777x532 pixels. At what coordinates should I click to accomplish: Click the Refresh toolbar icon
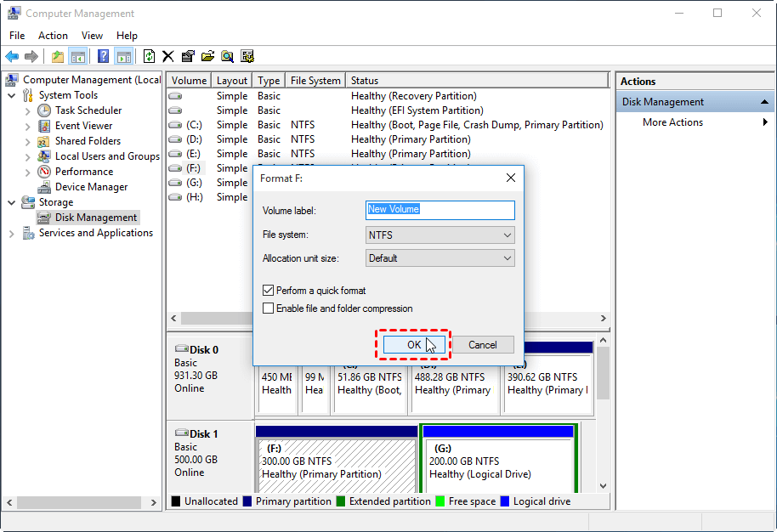click(149, 56)
